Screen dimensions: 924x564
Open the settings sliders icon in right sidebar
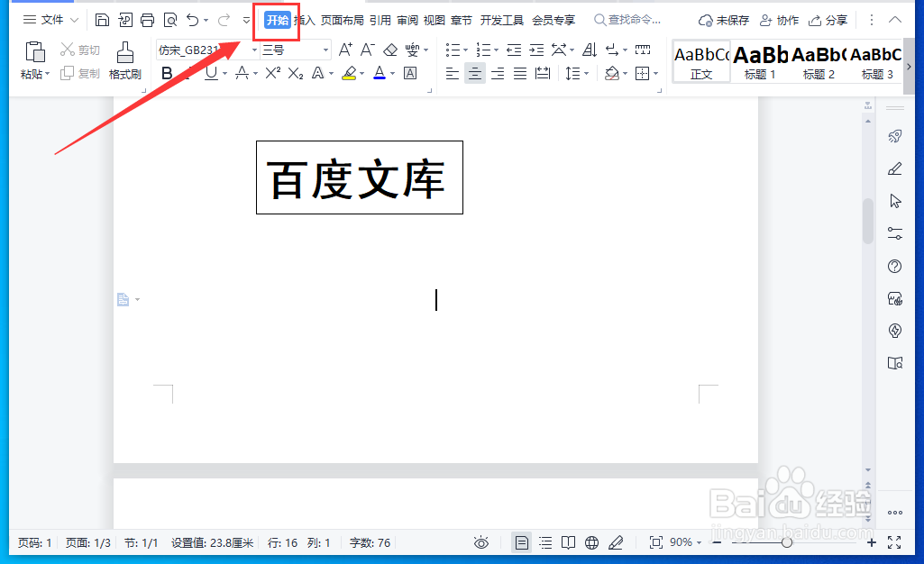[895, 233]
